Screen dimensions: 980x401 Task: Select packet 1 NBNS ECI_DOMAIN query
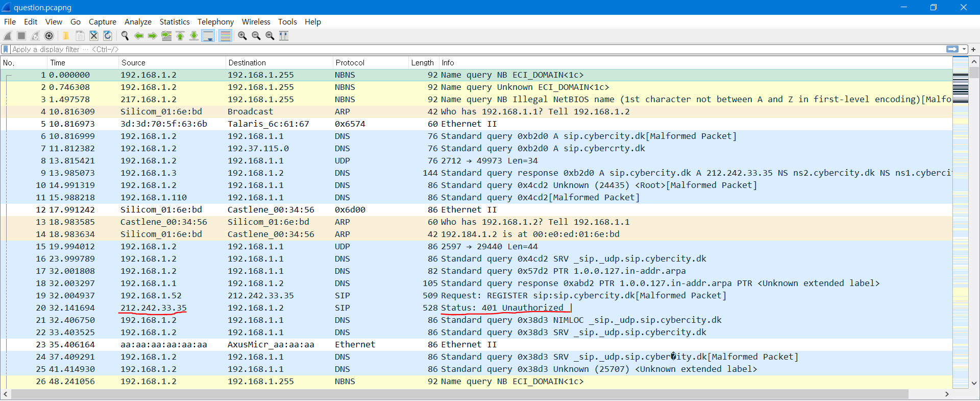[477, 75]
